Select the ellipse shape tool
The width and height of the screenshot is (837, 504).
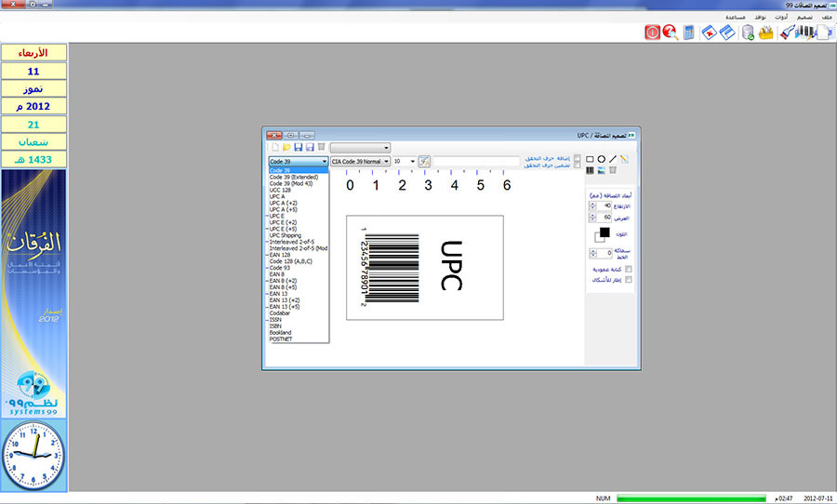[x=601, y=159]
